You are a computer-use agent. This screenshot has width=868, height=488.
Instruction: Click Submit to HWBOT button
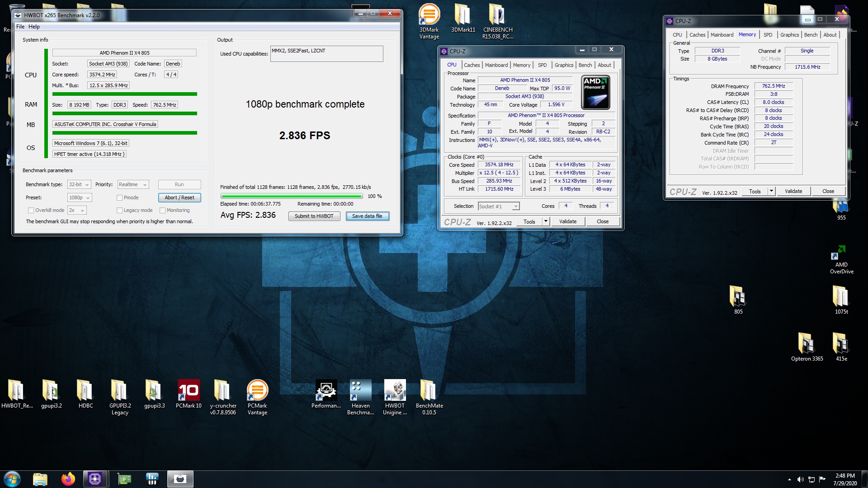314,216
